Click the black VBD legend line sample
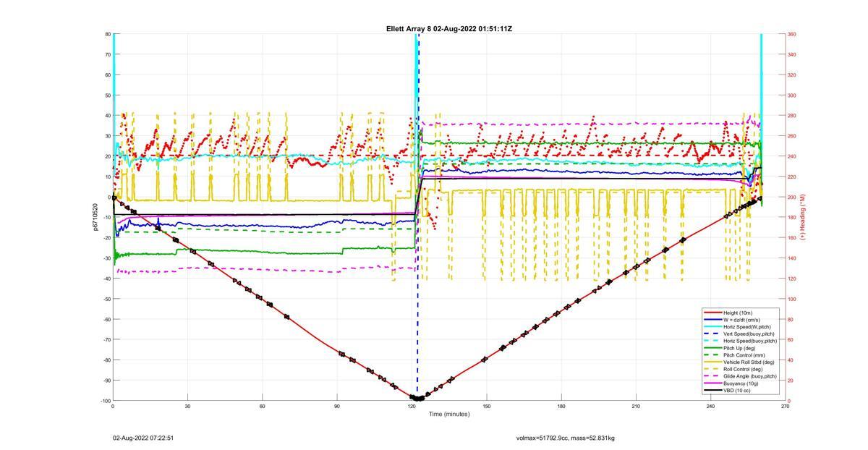This screenshot has height=450, width=868. 712,390
